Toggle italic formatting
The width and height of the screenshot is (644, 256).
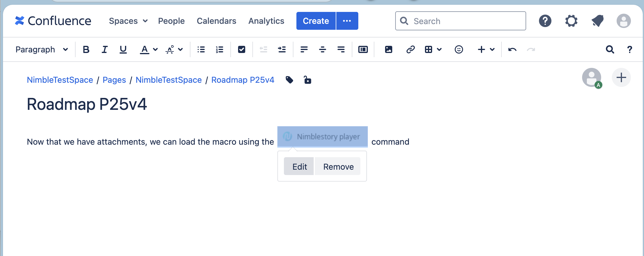point(104,49)
